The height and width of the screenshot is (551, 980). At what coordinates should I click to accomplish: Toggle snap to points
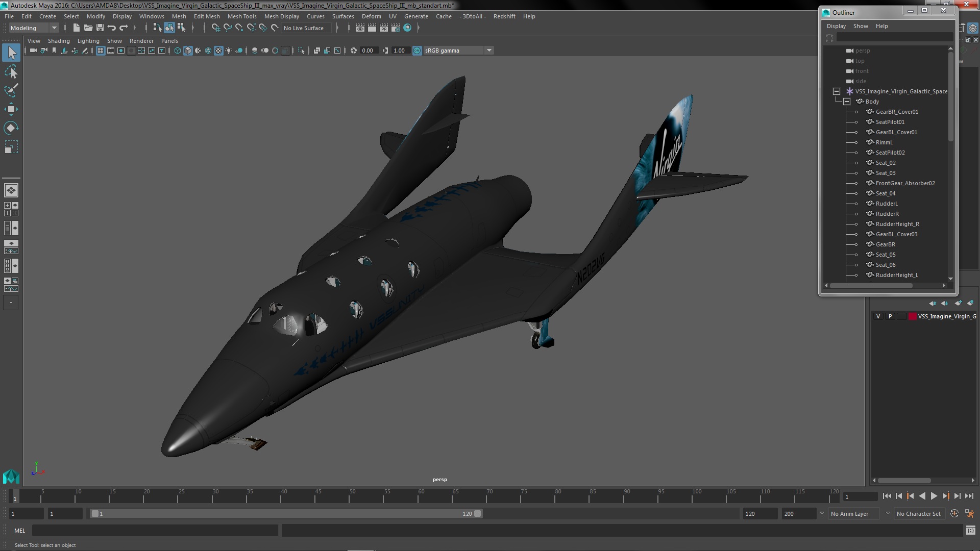[x=239, y=28]
